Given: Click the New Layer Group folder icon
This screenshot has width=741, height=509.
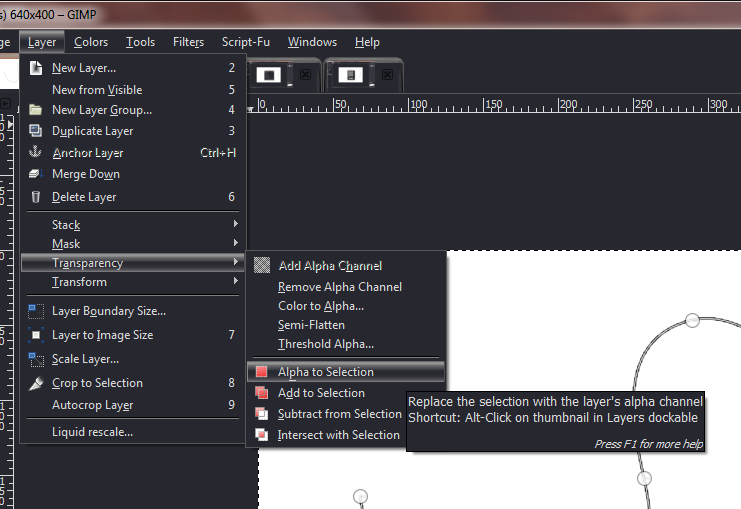Looking at the screenshot, I should (x=35, y=110).
